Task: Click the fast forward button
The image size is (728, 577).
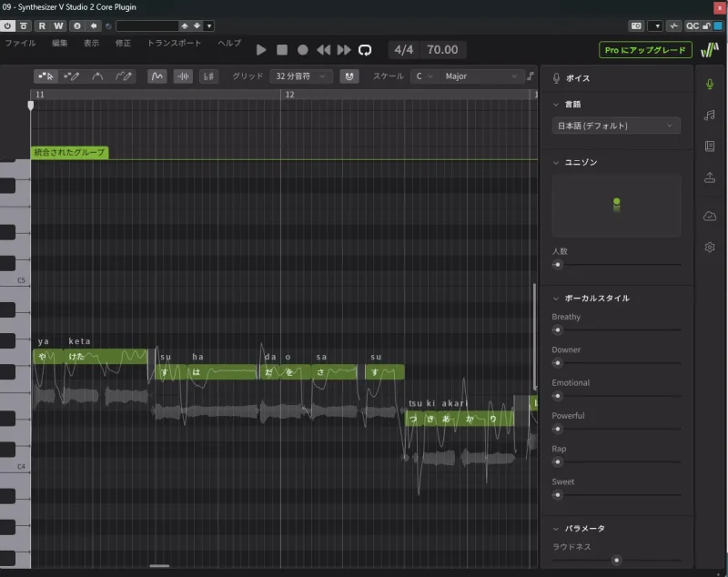Action: click(x=344, y=50)
